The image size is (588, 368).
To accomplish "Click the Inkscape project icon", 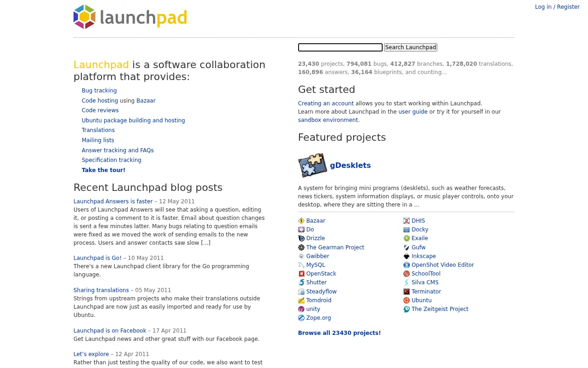I will (407, 256).
